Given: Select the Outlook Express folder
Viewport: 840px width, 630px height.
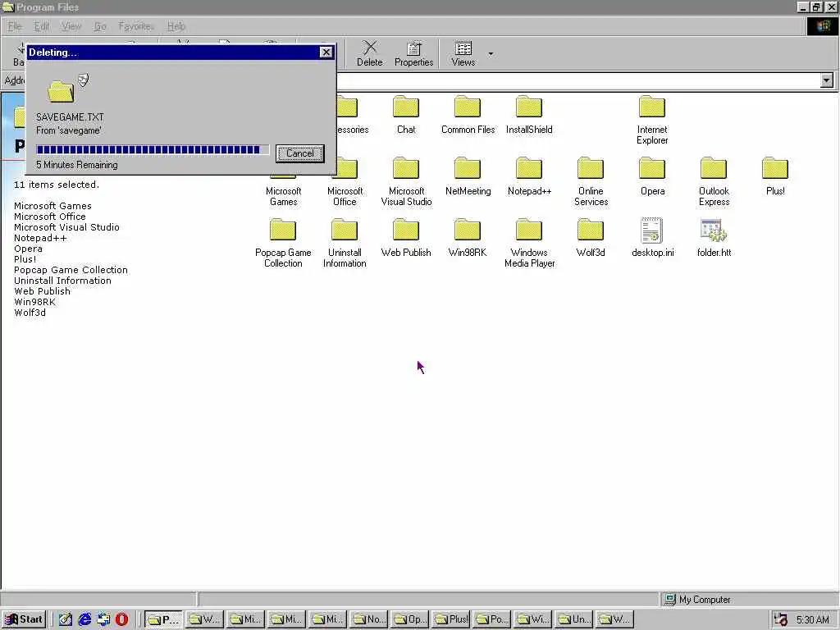Looking at the screenshot, I should click(714, 181).
